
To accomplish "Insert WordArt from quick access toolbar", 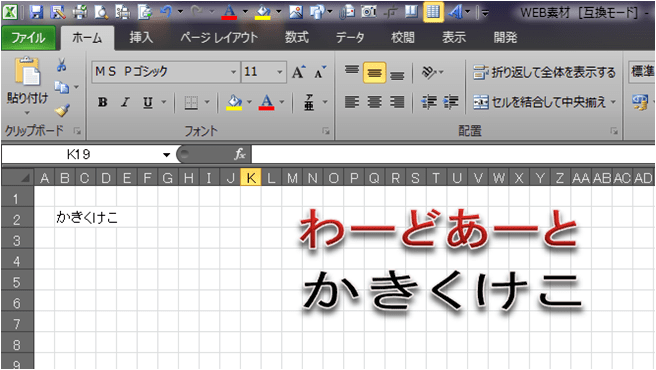I will point(456,12).
